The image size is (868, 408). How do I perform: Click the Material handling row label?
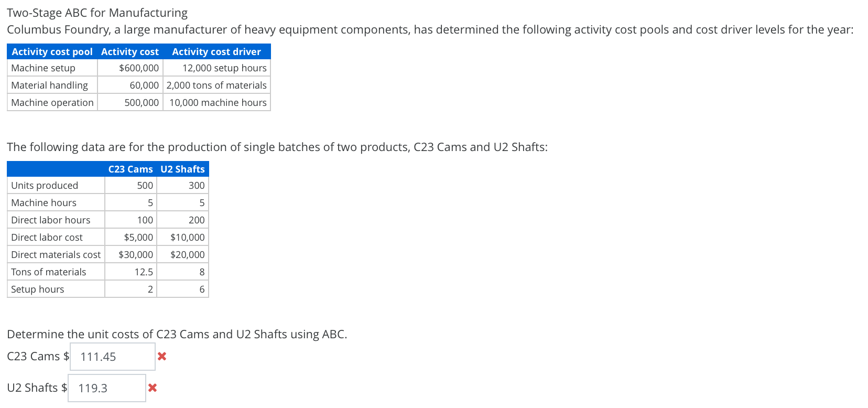pos(49,85)
